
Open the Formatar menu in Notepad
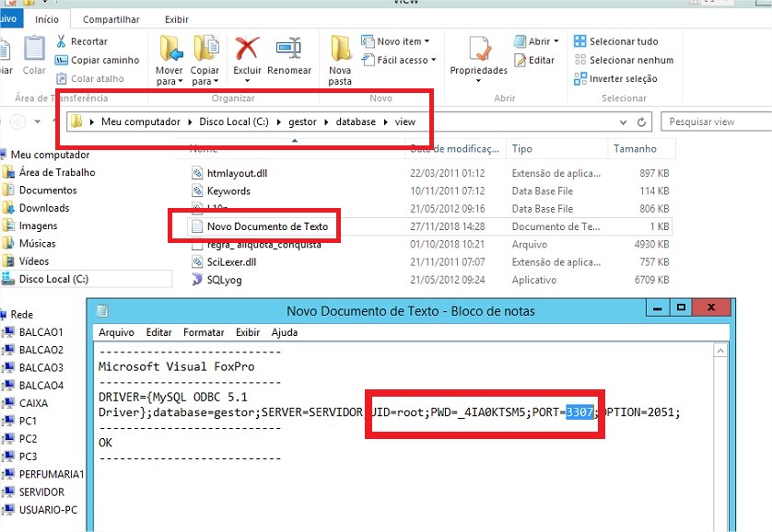[x=203, y=332]
